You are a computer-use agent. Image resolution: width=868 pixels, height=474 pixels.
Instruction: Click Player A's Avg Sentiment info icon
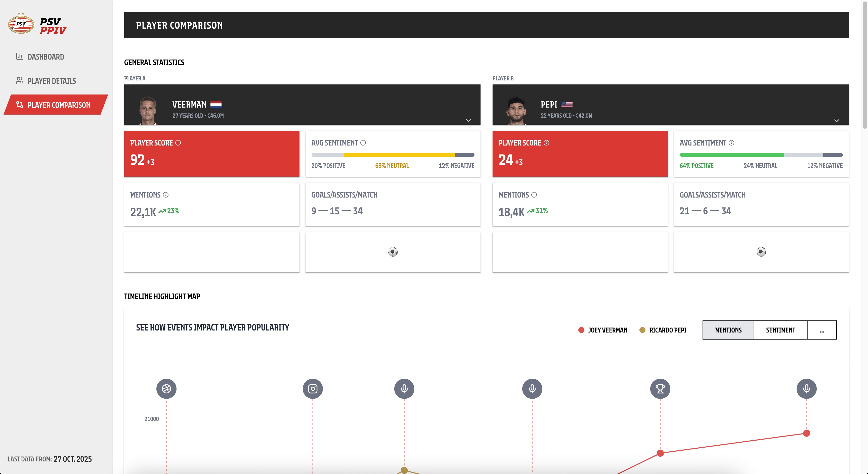[363, 143]
